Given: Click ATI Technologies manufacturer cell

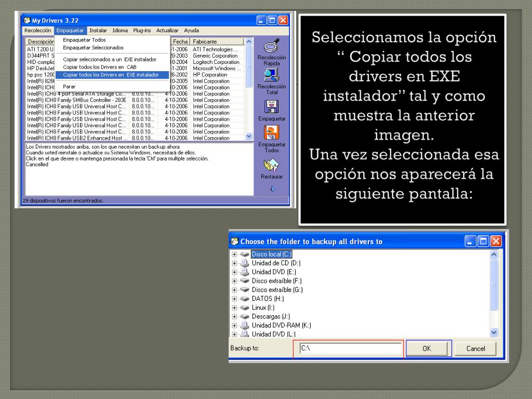Looking at the screenshot, I should 216,49.
